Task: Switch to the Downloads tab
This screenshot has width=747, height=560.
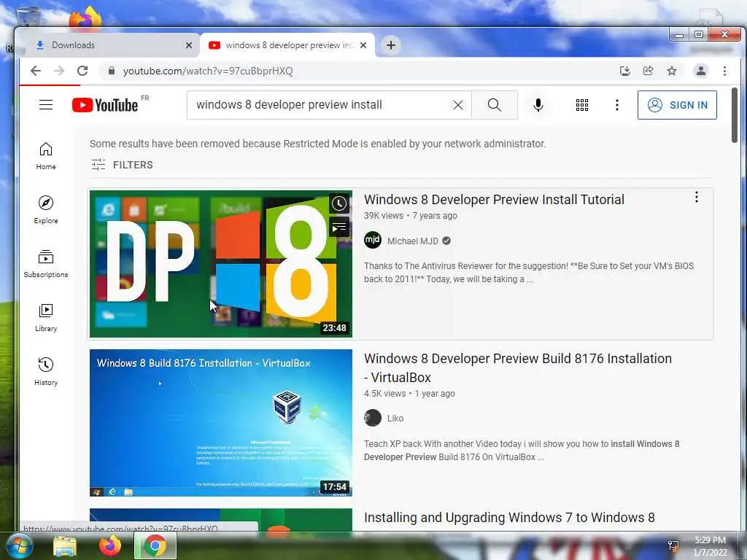Action: 109,45
